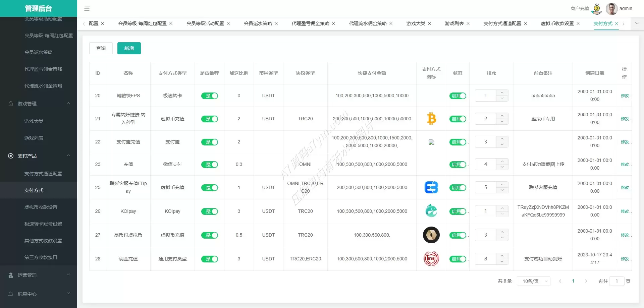Viewport: 644px width, 308px height.
Task: Toggle recommended switch for 轉數快FPS row
Action: 210,96
